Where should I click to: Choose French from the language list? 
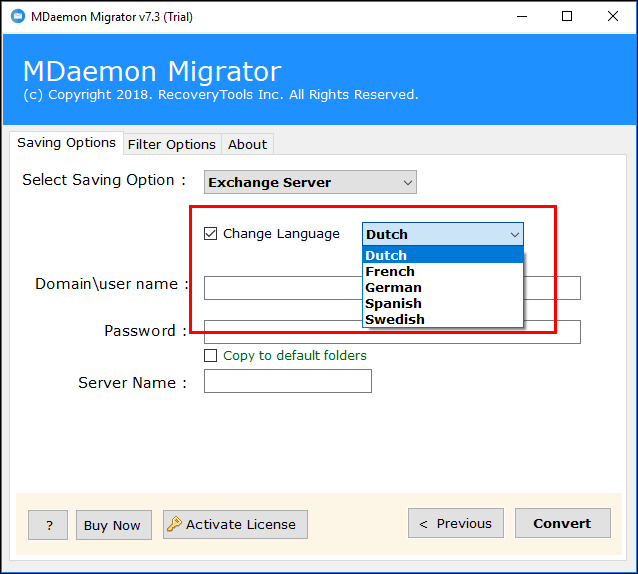click(390, 271)
